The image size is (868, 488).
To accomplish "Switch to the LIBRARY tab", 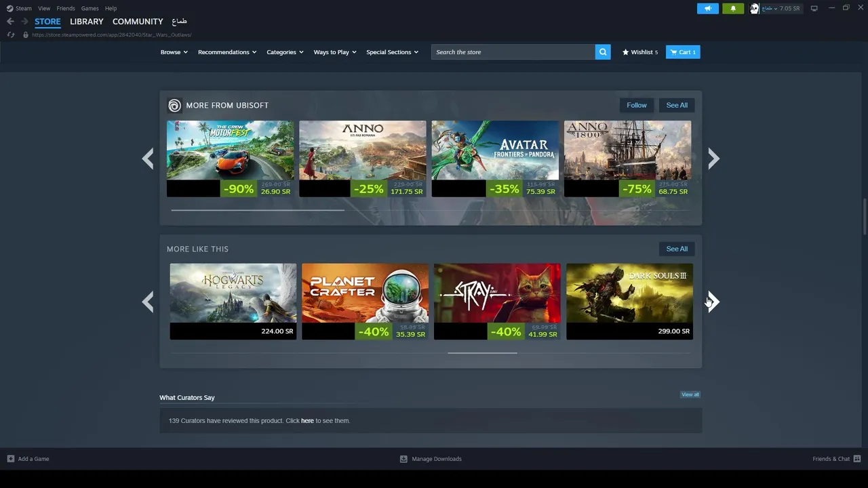I will (x=87, y=22).
